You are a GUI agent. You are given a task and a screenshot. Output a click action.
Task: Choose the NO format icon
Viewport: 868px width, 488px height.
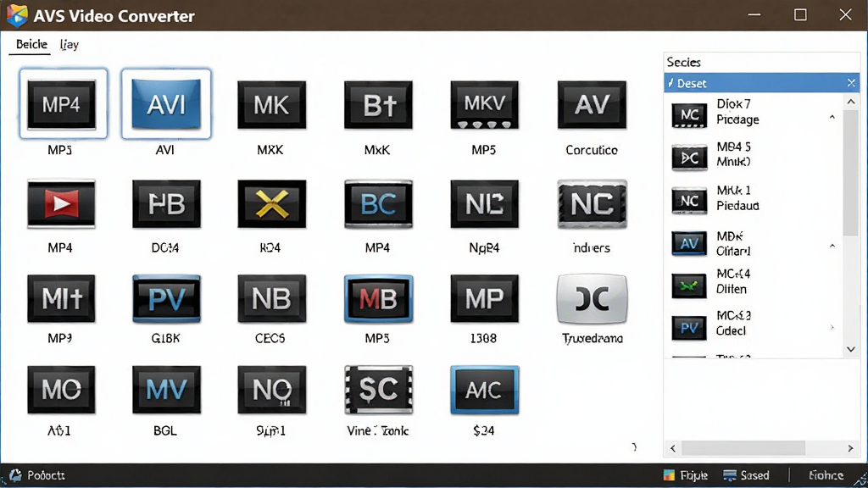click(272, 390)
